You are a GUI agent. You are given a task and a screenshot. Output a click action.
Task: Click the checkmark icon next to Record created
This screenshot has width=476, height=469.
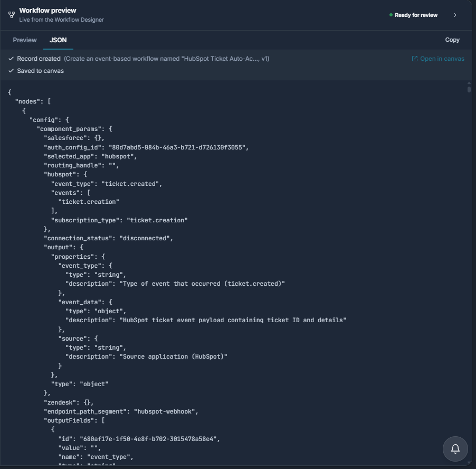[x=11, y=59]
